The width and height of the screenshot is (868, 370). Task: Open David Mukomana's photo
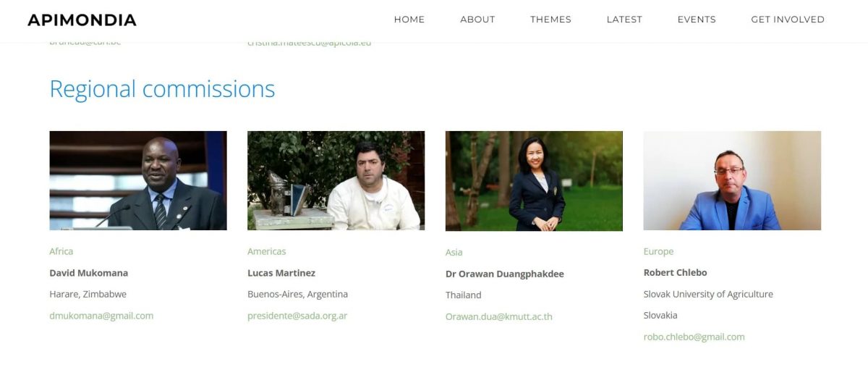coord(138,180)
